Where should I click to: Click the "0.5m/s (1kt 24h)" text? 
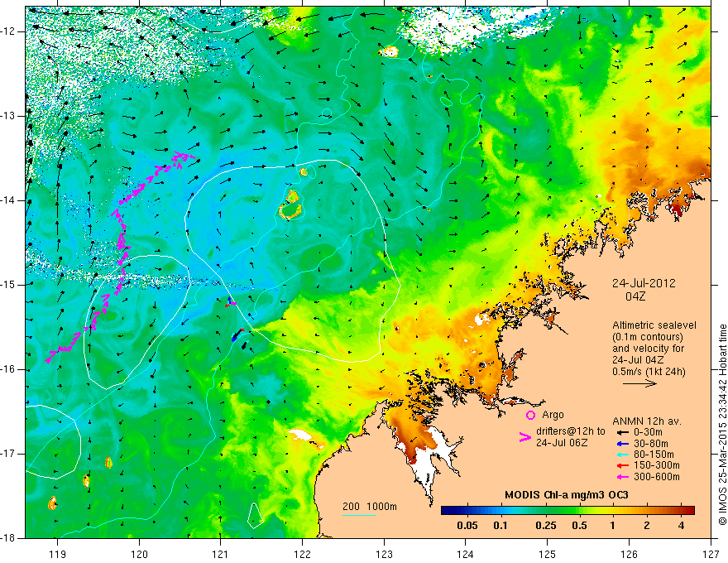649,371
